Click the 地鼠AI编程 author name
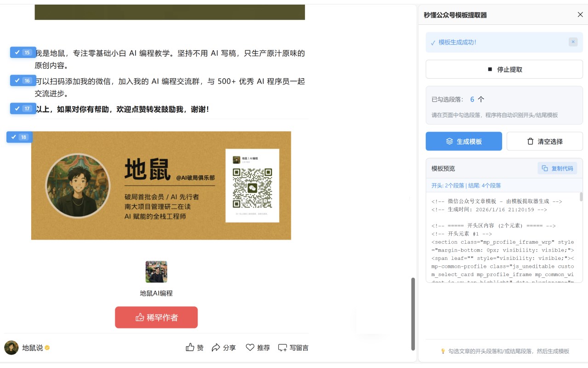Screen dimensions: 588x368 pyautogui.click(x=156, y=293)
